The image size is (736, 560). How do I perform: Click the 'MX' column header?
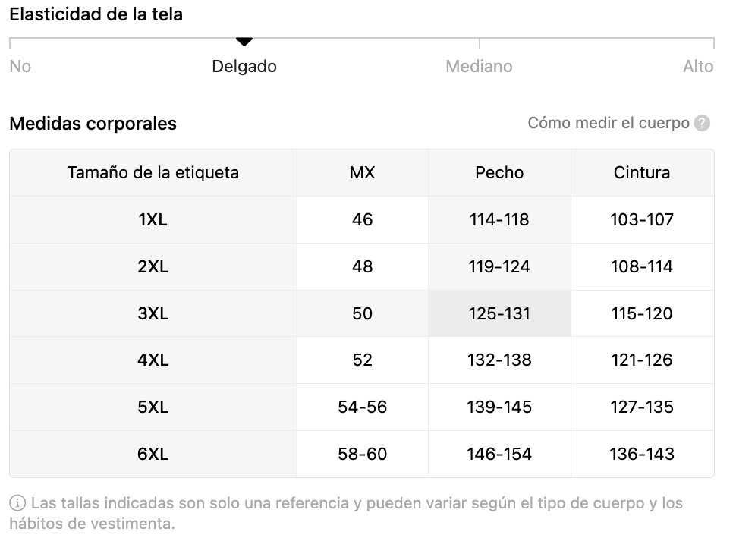(362, 173)
